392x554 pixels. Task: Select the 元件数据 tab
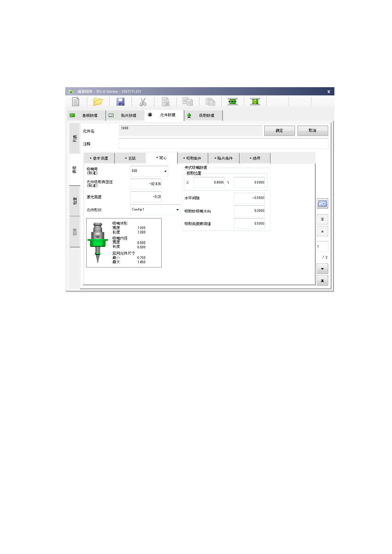[164, 115]
